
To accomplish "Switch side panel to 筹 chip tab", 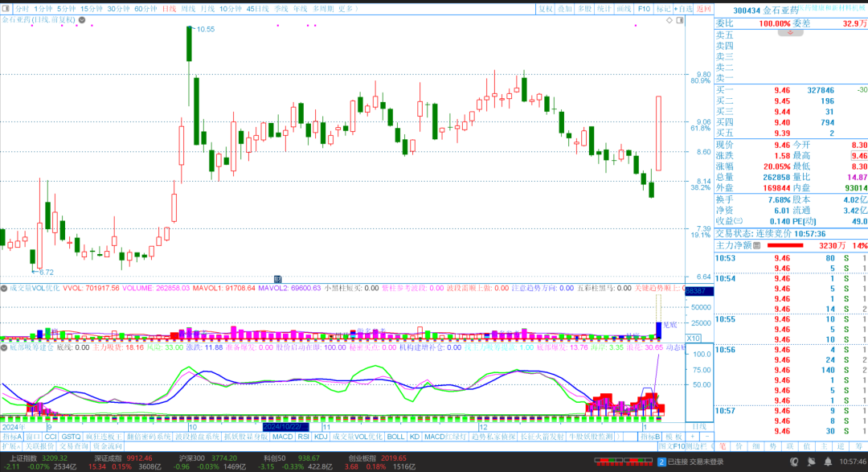I will 858,446.
